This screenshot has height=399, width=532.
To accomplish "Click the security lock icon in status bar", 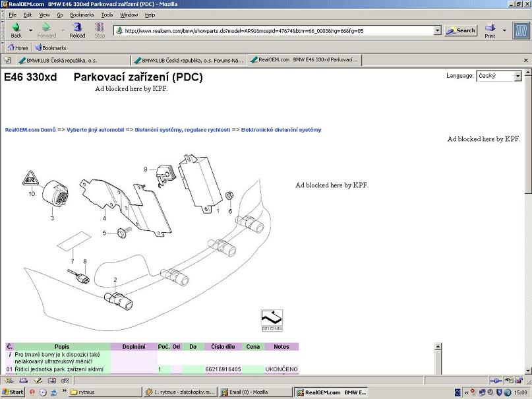I will click(519, 381).
